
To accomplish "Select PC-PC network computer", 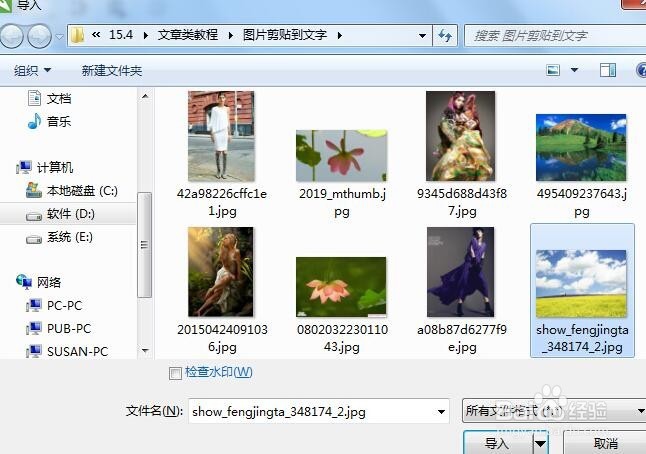I will [x=64, y=306].
